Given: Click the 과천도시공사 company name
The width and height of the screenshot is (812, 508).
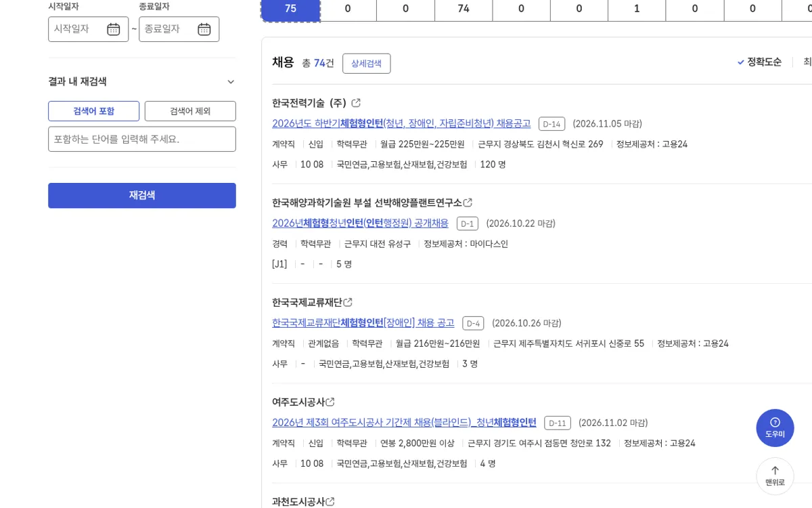Looking at the screenshot, I should [x=298, y=501].
